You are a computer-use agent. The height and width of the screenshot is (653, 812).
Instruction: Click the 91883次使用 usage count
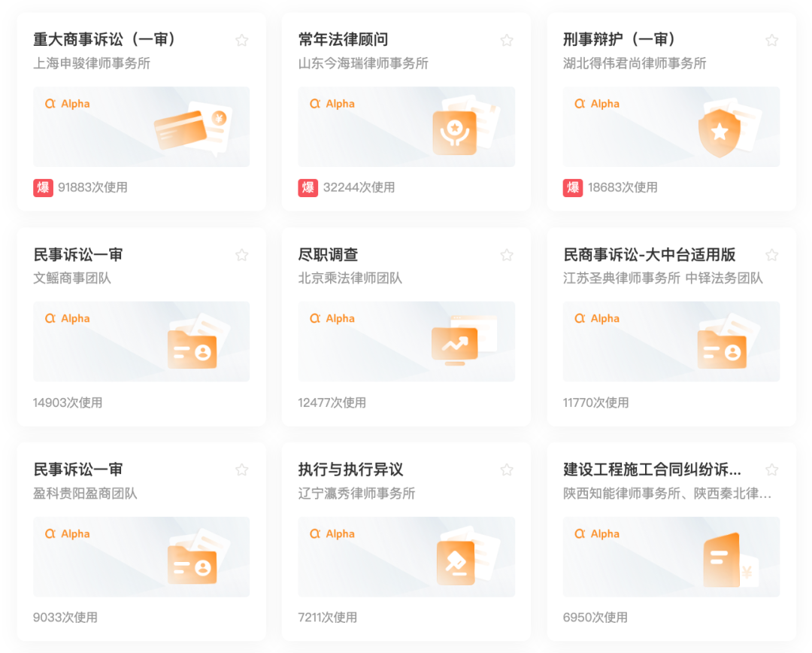[92, 187]
